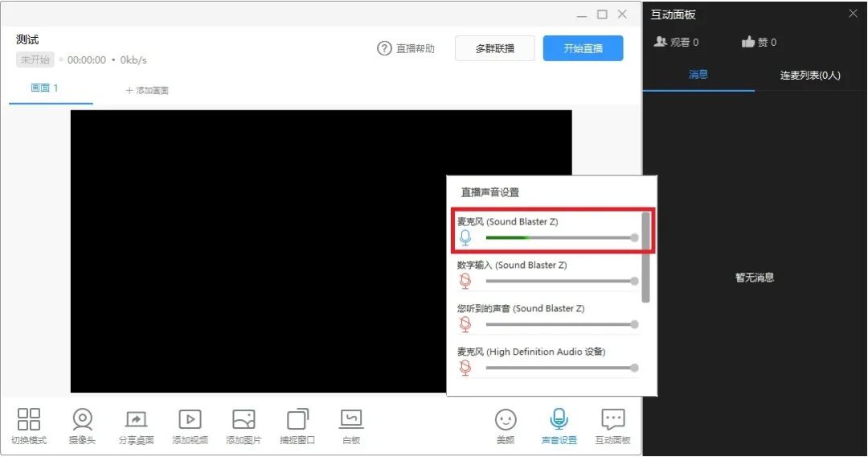The width and height of the screenshot is (868, 457).
Task: Adjust High Definition Audio microphone volume slider
Action: pyautogui.click(x=562, y=367)
